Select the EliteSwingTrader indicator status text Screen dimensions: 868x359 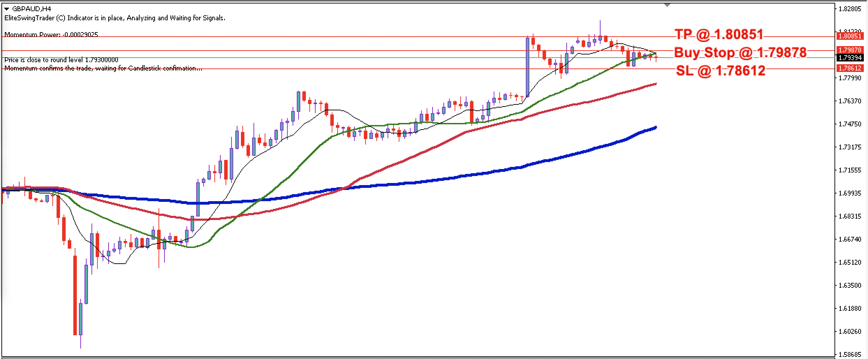(x=115, y=18)
